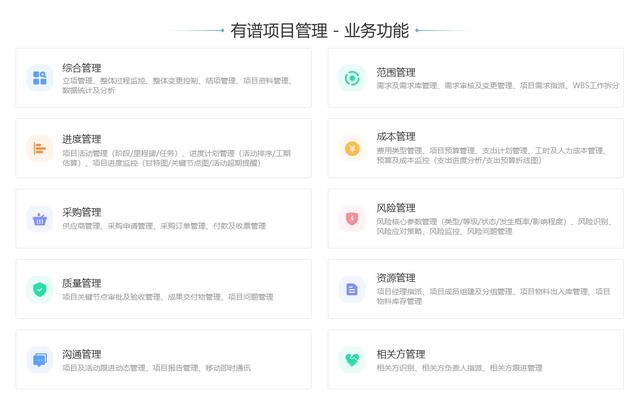The image size is (640, 405).
Task: Click the 综合管理 grid-search icon
Action: pyautogui.click(x=40, y=78)
